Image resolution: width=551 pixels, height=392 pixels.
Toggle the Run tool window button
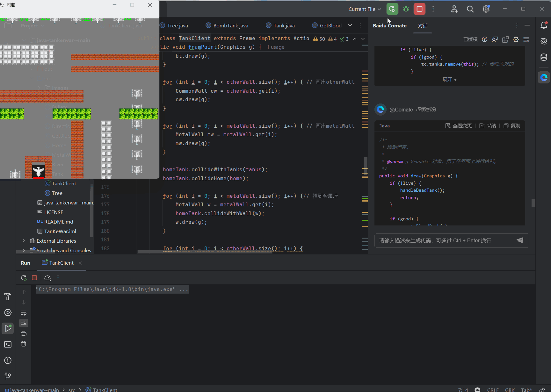point(8,328)
